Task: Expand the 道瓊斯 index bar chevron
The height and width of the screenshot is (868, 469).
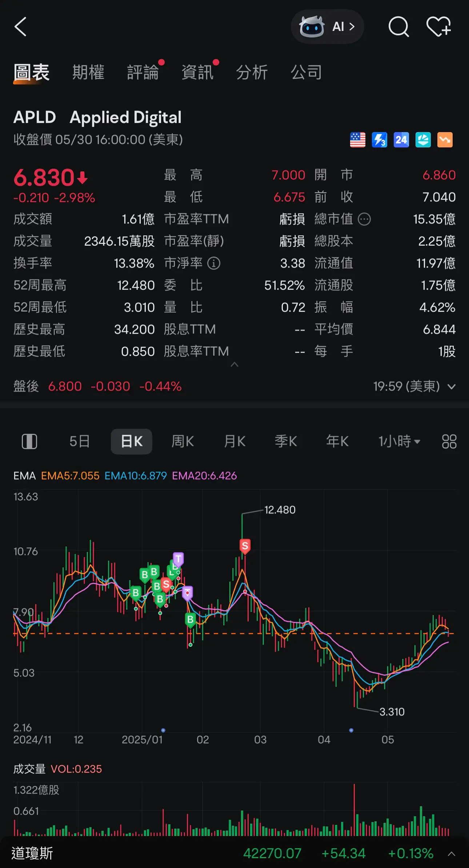Action: tap(452, 854)
